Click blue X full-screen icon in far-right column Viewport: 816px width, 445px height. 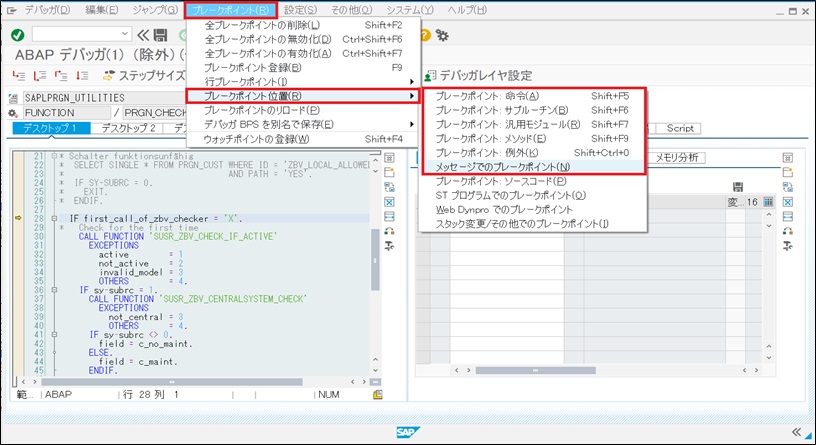tap(787, 202)
